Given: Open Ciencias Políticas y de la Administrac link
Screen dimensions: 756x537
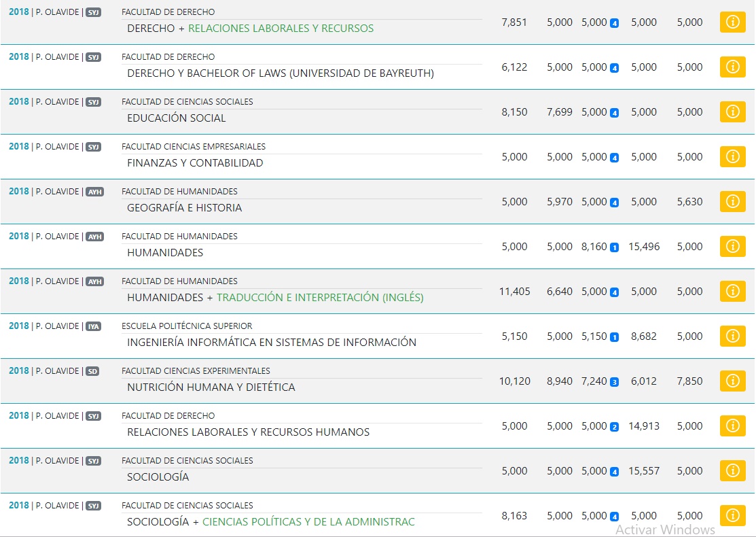Looking at the screenshot, I should click(308, 522).
